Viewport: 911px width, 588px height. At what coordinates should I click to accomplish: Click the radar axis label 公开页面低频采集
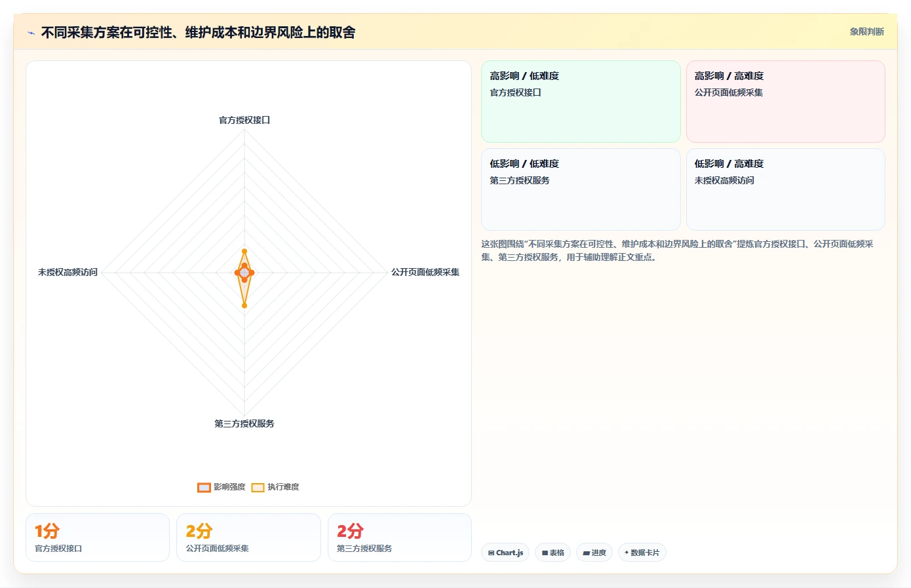click(x=425, y=272)
